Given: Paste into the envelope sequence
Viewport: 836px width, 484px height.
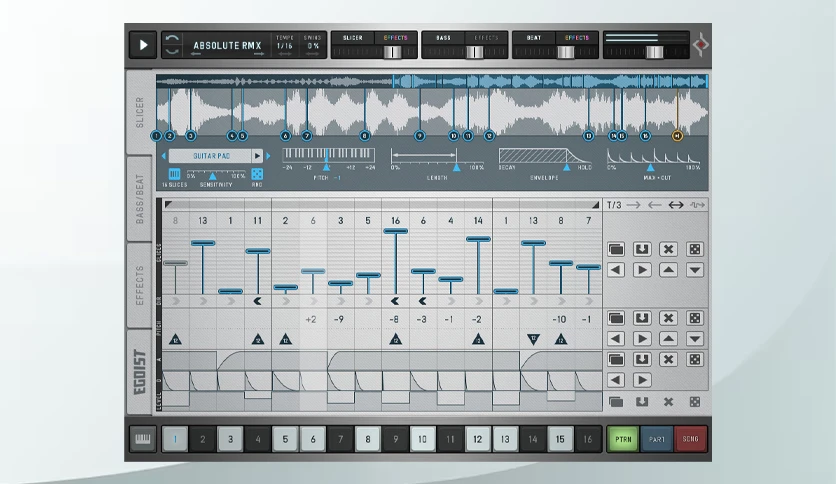Looking at the screenshot, I should (x=642, y=359).
